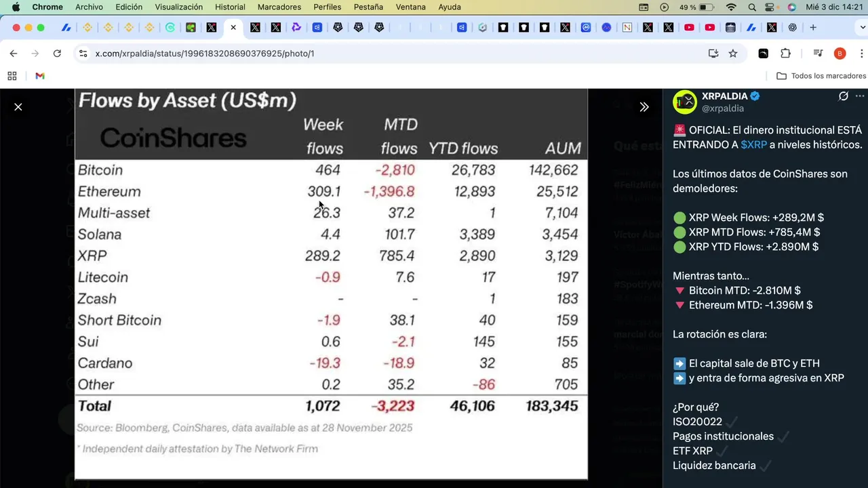Screen dimensions: 868x488
Task: Open the Pestaña menu
Action: [x=368, y=7]
